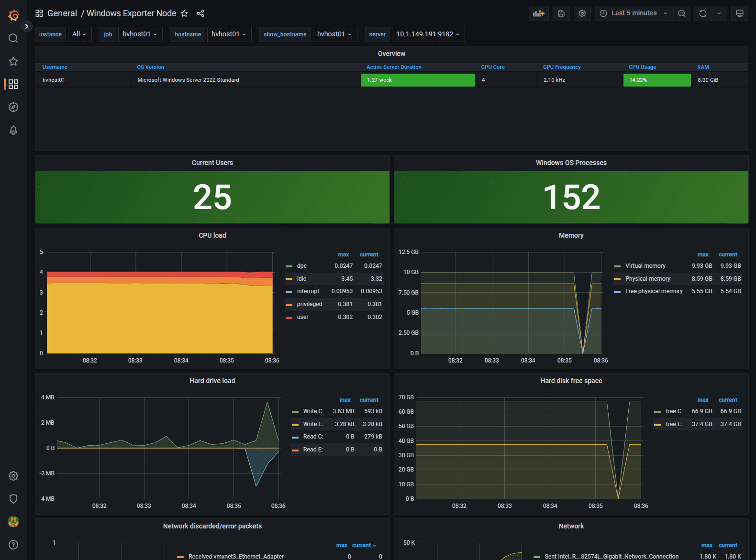Sort the table by CPU Usage column
756x560 pixels.
click(x=642, y=67)
